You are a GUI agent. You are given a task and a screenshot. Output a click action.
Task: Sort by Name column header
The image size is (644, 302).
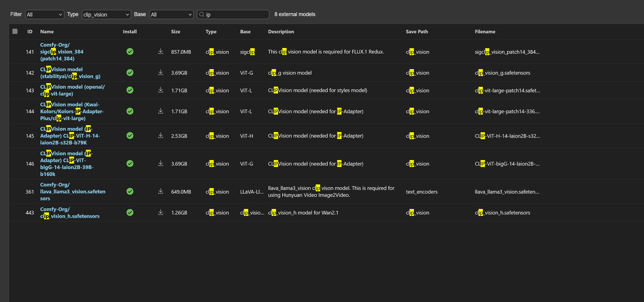(47, 31)
